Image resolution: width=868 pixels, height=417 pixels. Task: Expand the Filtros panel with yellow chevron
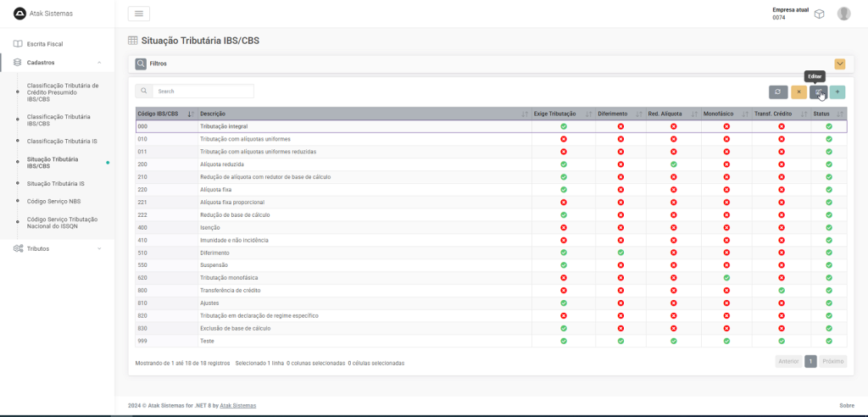839,64
